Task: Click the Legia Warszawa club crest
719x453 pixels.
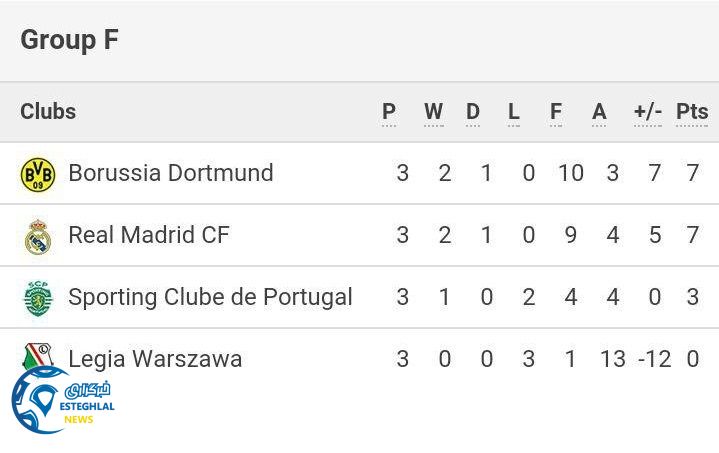Action: click(x=38, y=354)
